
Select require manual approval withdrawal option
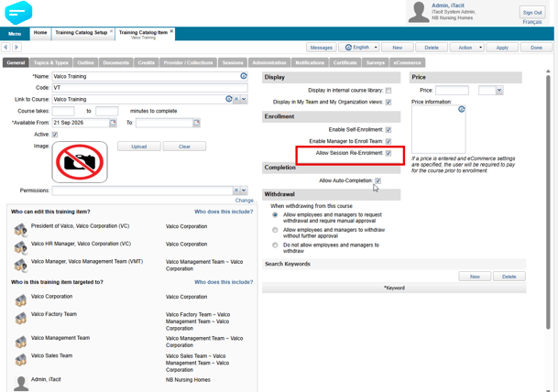[x=275, y=215]
